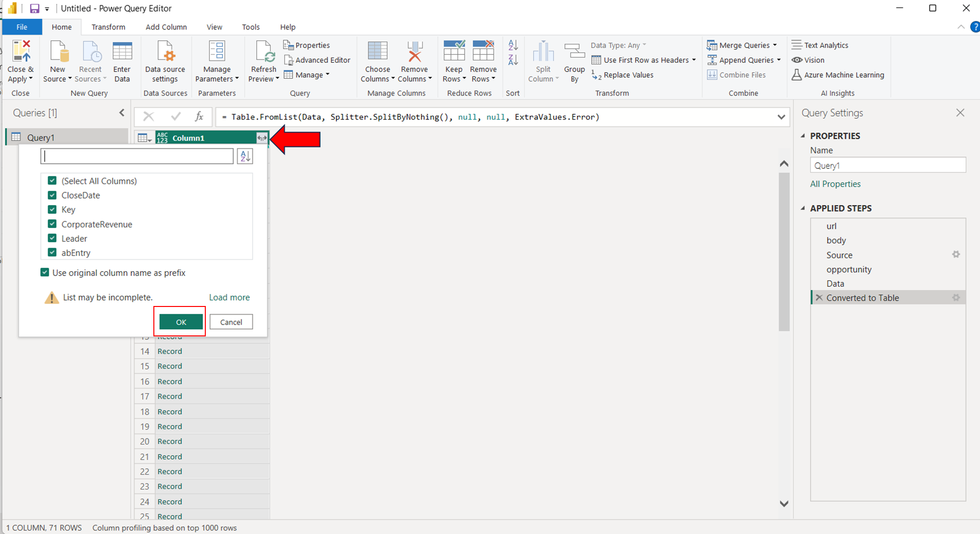This screenshot has height=534, width=980.
Task: Switch to the Transform ribbon tab
Action: point(108,27)
